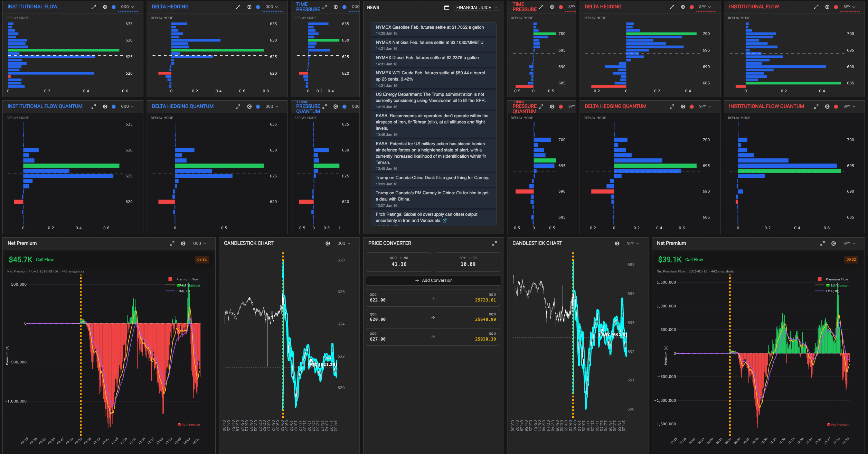Image resolution: width=868 pixels, height=454 pixels.
Task: Toggle blue status dot on QQQ Institutional Flow
Action: (x=114, y=7)
